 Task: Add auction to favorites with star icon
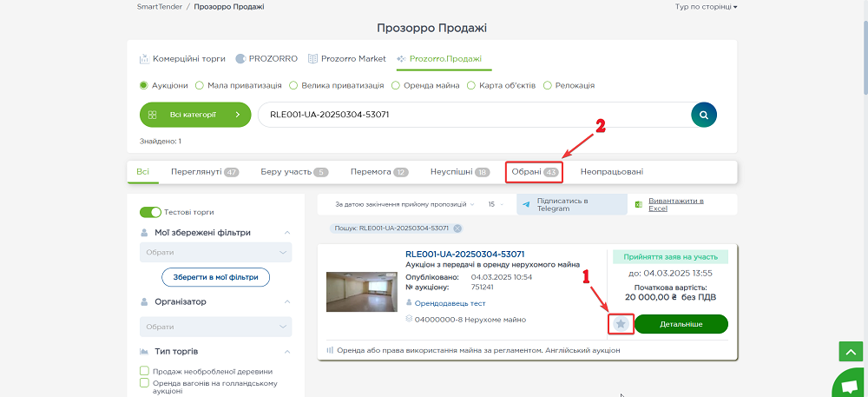[x=621, y=324]
